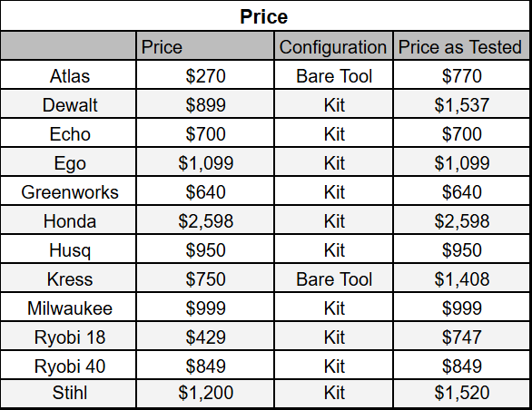Image resolution: width=532 pixels, height=410 pixels.
Task: Click Kress $1,408 price as tested
Action: coord(461,278)
